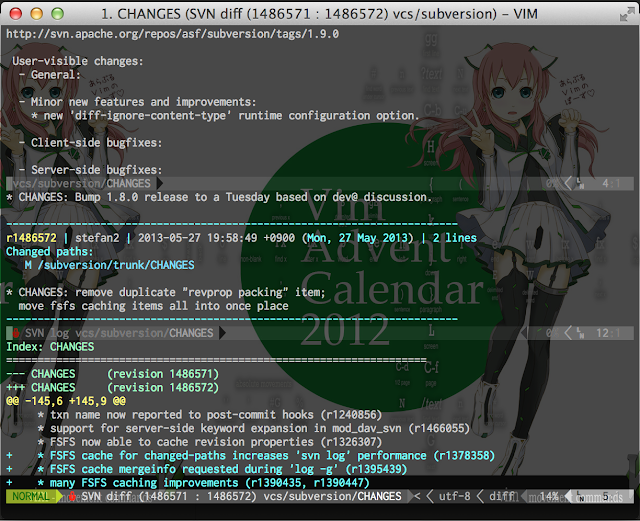640x521 pixels.
Task: Click the '2 lines' text in log header
Action: click(454, 238)
